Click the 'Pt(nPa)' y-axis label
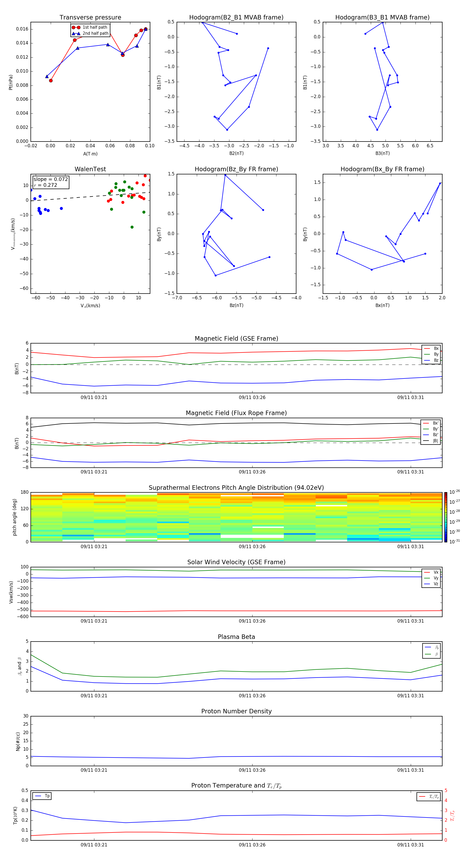This screenshot has height=868, width=473. point(11,82)
